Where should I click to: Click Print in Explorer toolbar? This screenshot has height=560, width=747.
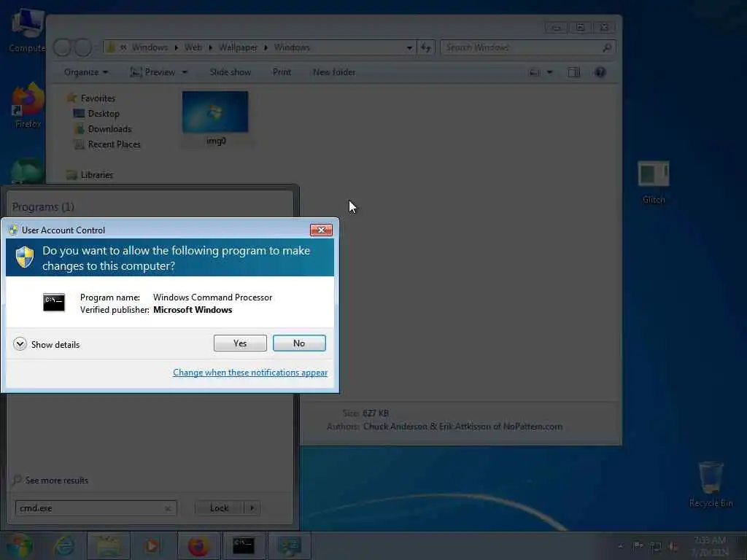[282, 72]
